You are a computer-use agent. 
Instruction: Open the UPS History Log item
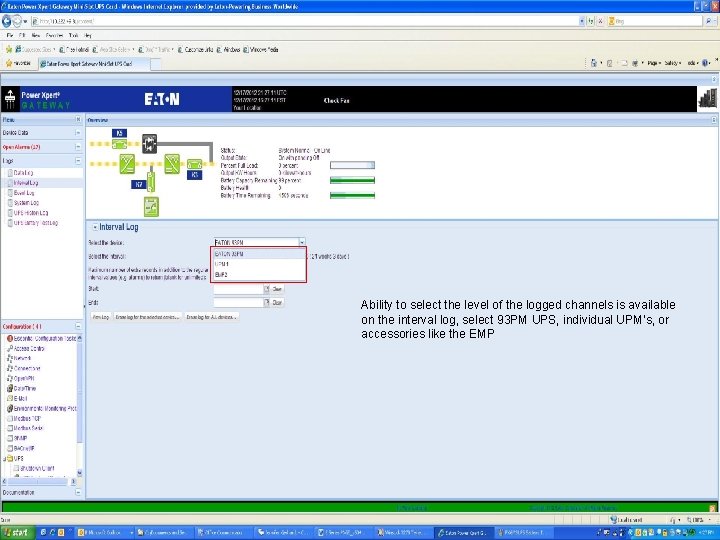pyautogui.click(x=30, y=213)
